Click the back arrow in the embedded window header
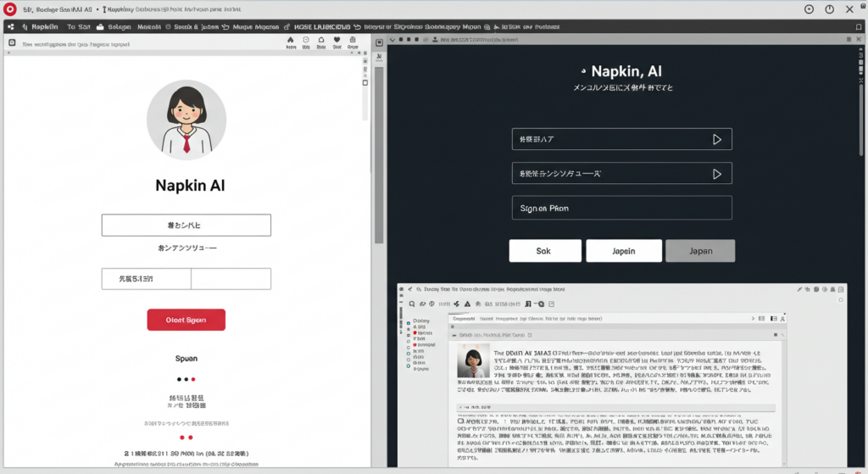The image size is (868, 474). [410, 289]
